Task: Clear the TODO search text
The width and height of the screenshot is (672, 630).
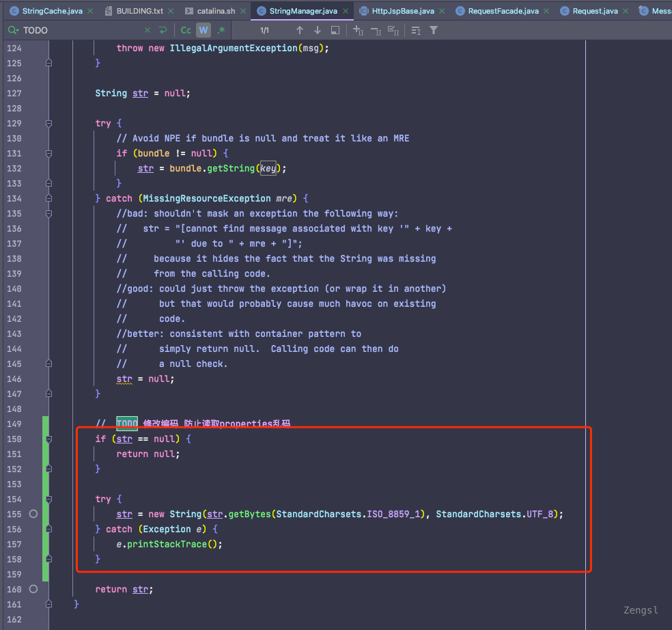Action: pos(148,31)
